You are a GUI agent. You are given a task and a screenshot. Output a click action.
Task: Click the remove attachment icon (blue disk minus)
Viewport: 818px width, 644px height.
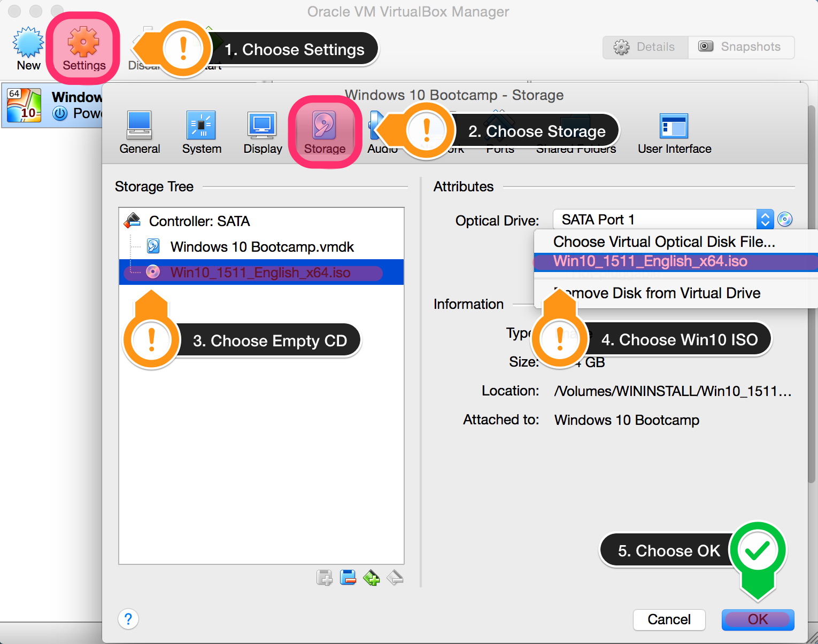348,577
